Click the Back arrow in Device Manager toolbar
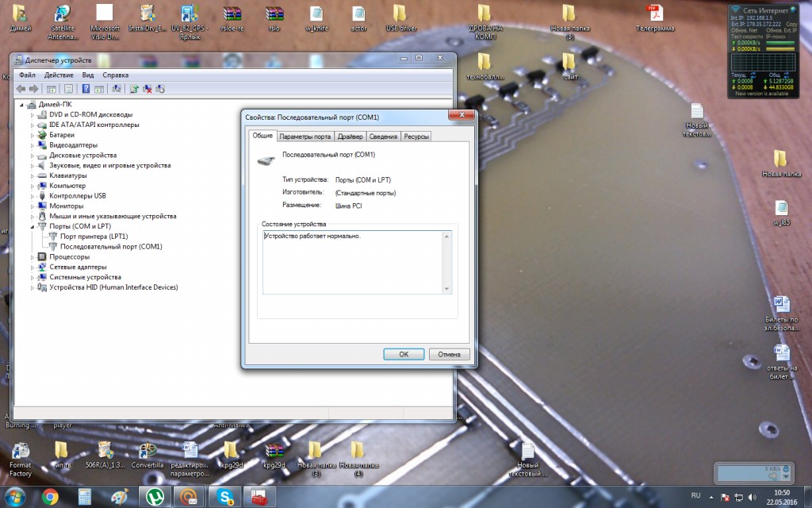 pos(21,89)
